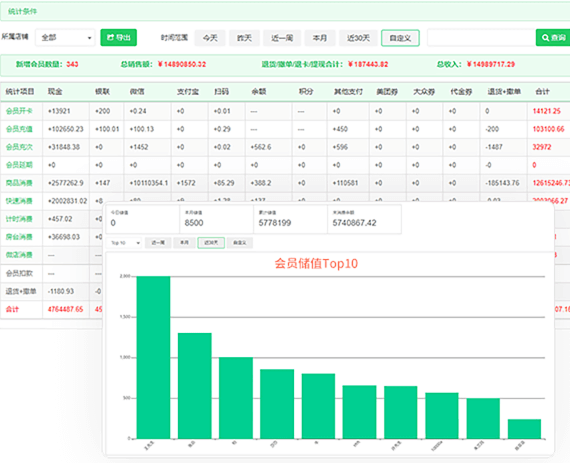Click the shortest bar in Top10 chart
Viewport: 570px width, 463px height.
pos(524,429)
